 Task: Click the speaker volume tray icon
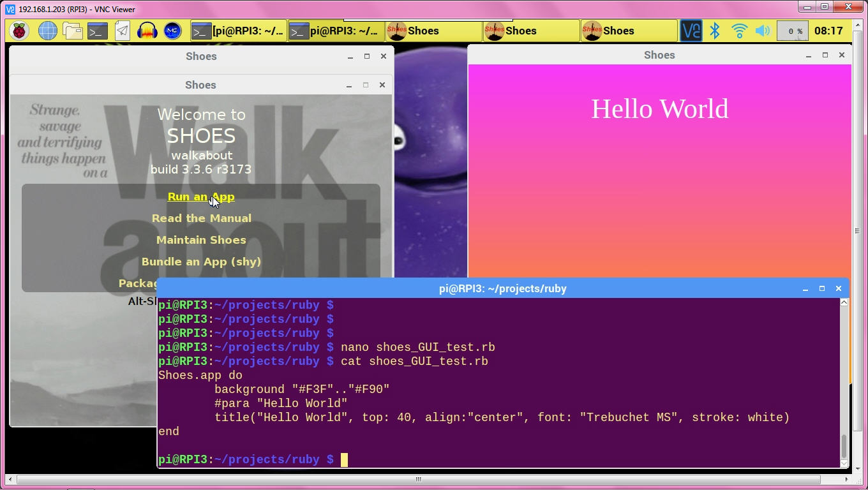point(762,31)
